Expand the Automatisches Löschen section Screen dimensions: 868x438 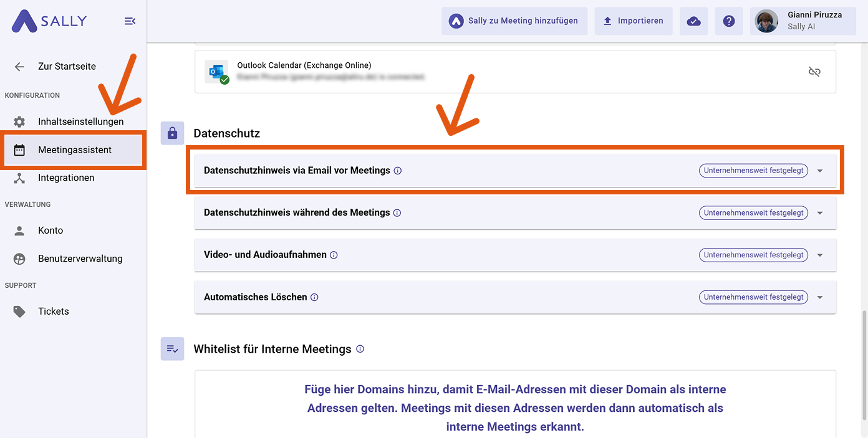820,298
